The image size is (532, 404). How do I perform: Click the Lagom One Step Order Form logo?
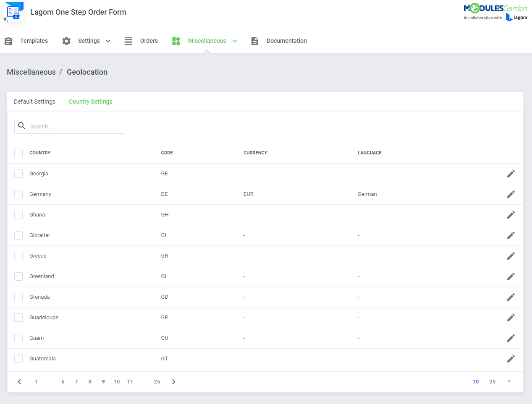point(13,12)
